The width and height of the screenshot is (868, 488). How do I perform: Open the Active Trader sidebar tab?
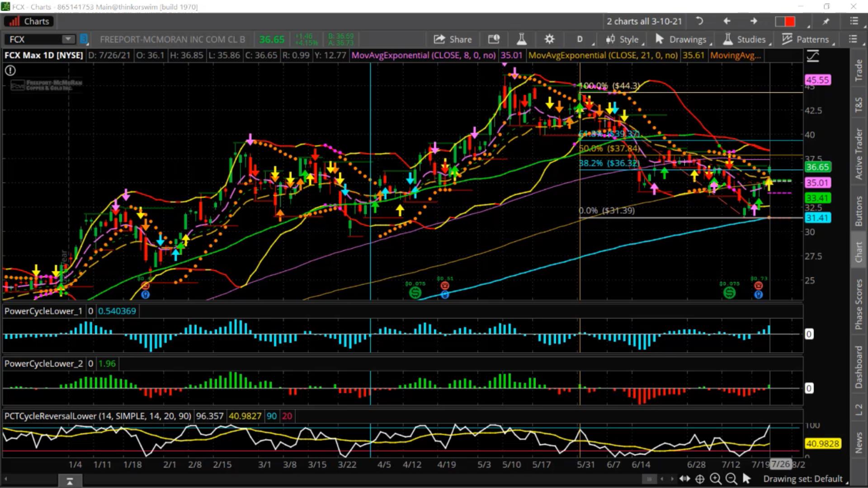[x=858, y=154]
